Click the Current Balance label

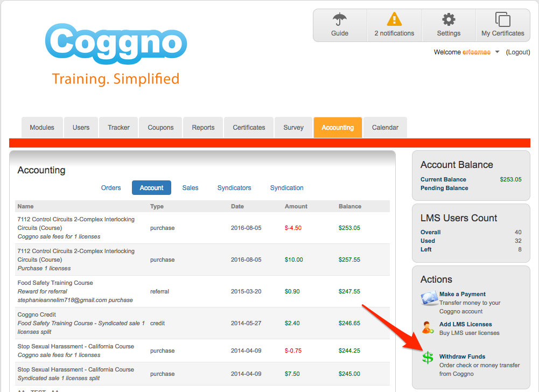pos(443,179)
